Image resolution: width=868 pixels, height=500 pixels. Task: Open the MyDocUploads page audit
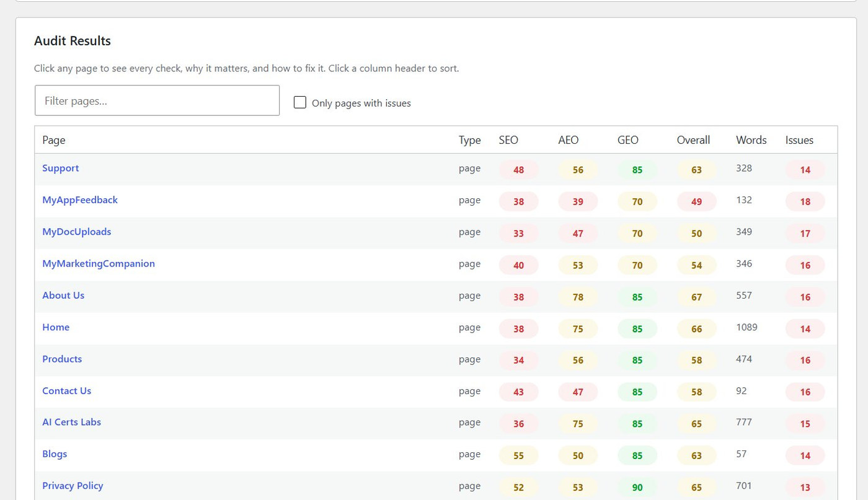tap(77, 232)
